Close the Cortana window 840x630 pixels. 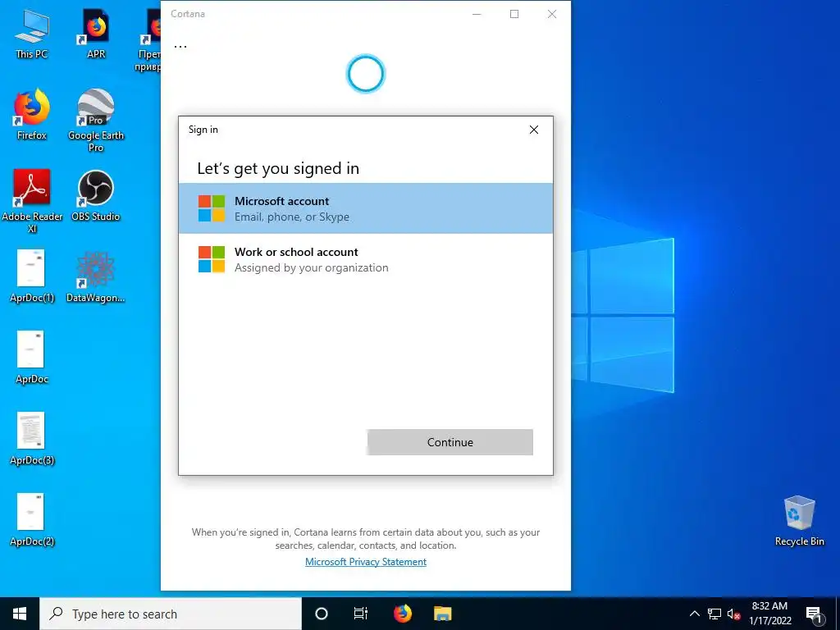(552, 14)
